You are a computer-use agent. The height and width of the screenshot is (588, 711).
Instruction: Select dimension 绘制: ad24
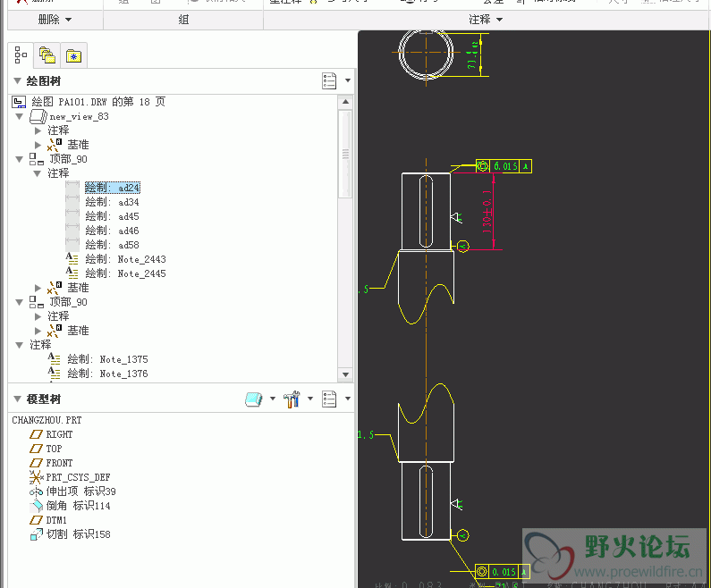(x=112, y=188)
